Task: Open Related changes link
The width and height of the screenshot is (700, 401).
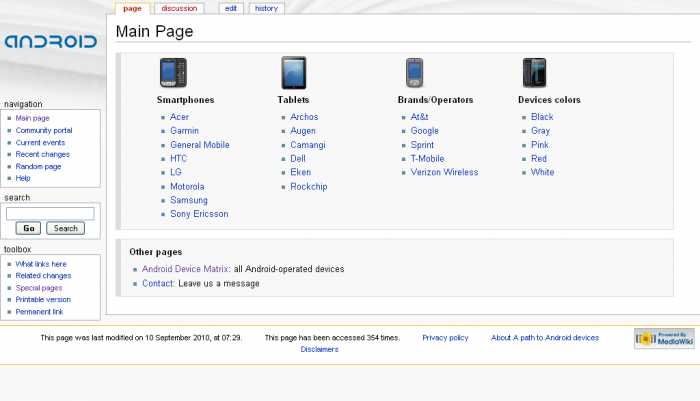Action: (43, 276)
